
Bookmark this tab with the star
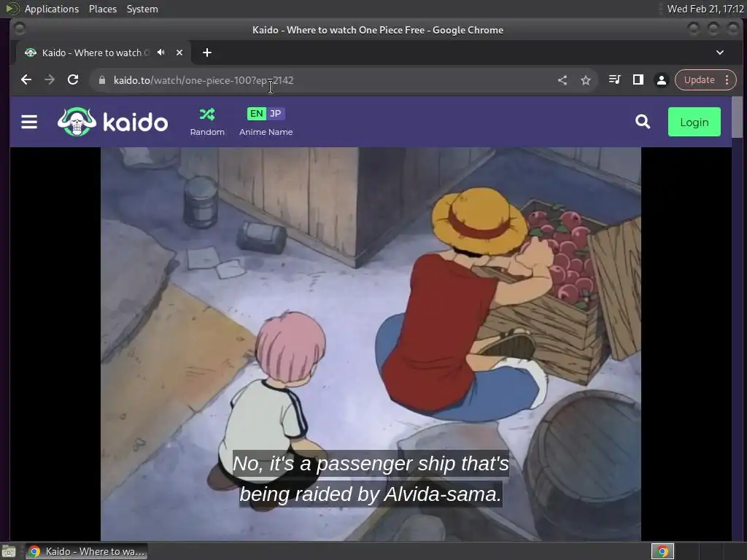586,80
